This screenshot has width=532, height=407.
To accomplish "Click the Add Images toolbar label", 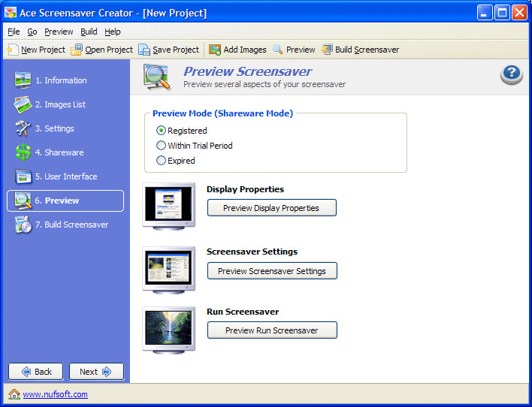I will click(x=245, y=50).
